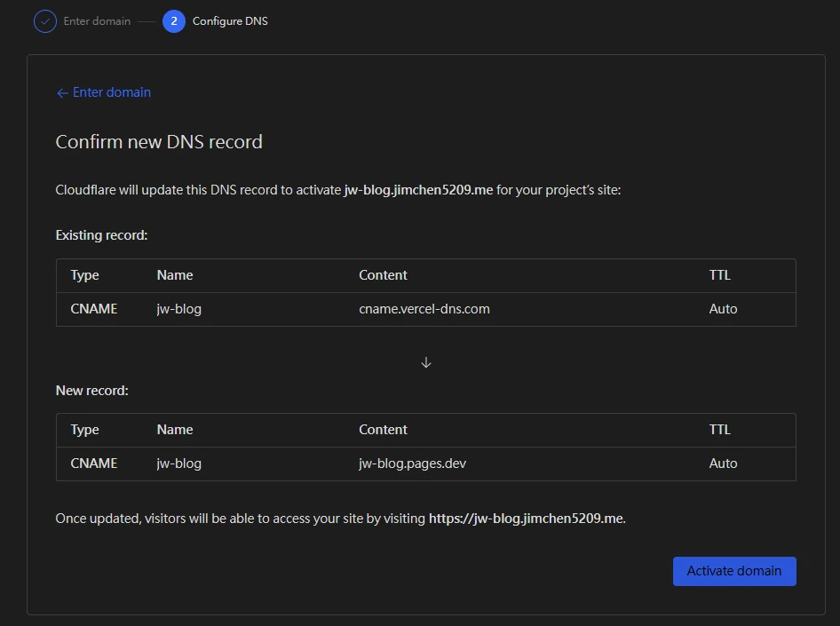Viewport: 840px width, 626px height.
Task: Click the Content column header in existing record table
Action: point(383,275)
